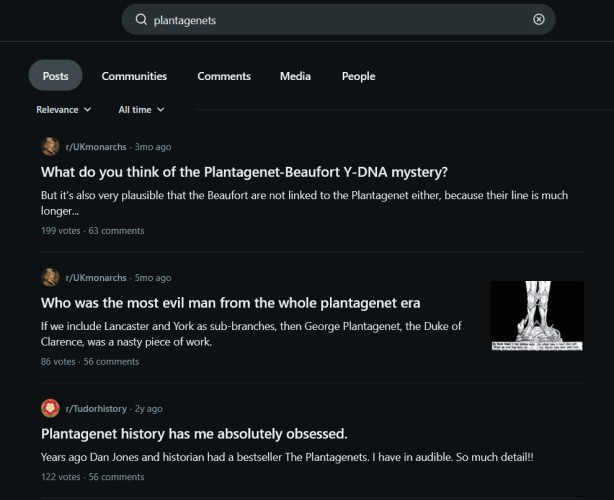Click the r/Tudorhistory rose avatar

50,409
